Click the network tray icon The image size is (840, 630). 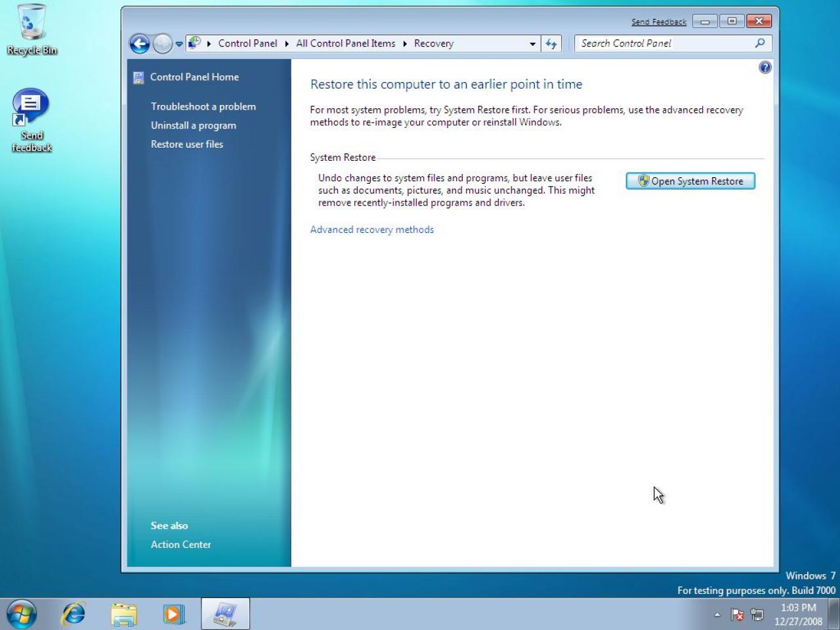pos(757,615)
